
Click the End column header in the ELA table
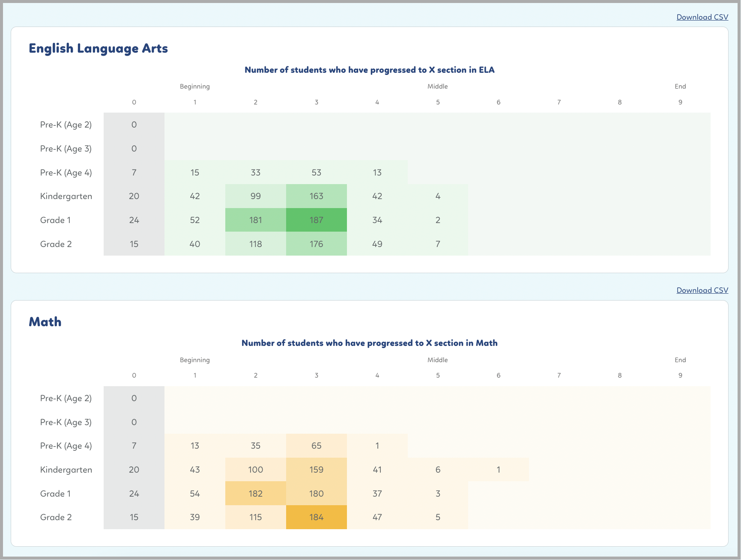[680, 86]
